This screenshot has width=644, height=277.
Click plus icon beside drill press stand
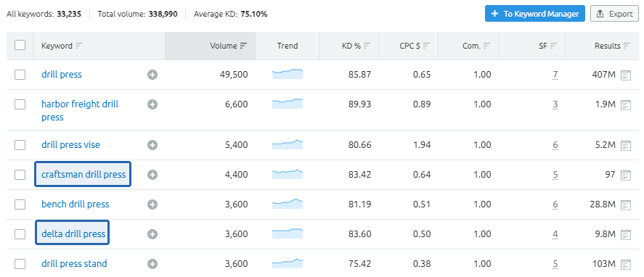click(x=152, y=263)
